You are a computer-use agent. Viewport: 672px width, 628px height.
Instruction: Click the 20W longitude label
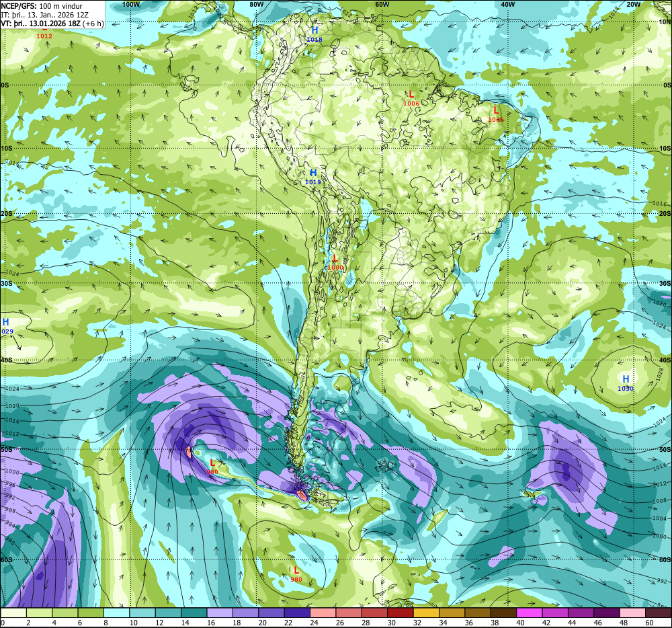[633, 4]
